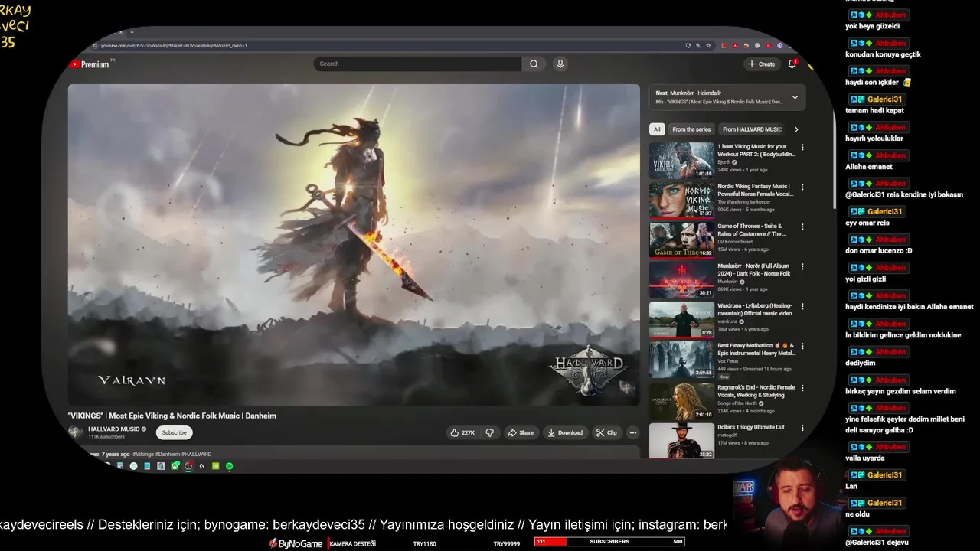Show more filter chips with right chevron
Image resolution: width=980 pixels, height=551 pixels.
[796, 129]
